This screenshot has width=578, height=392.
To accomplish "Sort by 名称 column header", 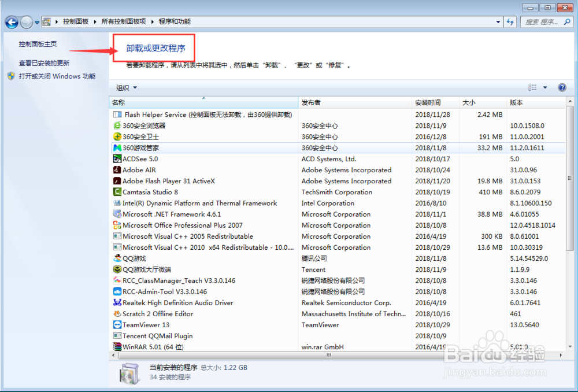I will pos(203,102).
